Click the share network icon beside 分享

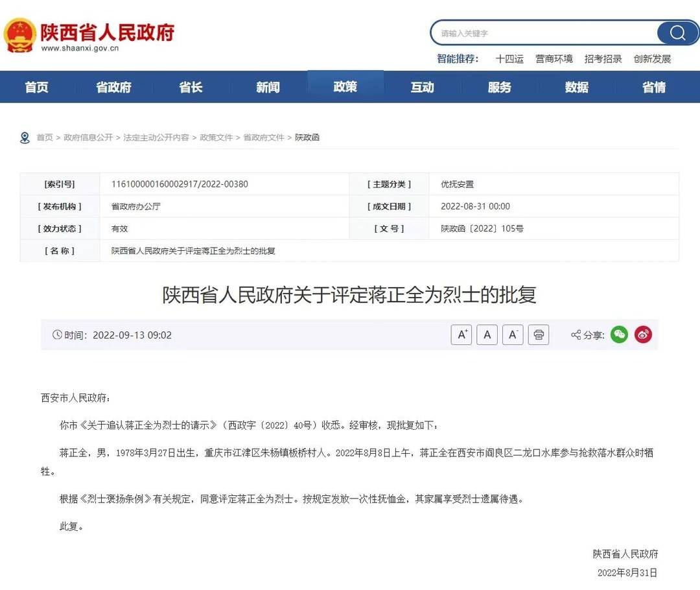coord(576,335)
